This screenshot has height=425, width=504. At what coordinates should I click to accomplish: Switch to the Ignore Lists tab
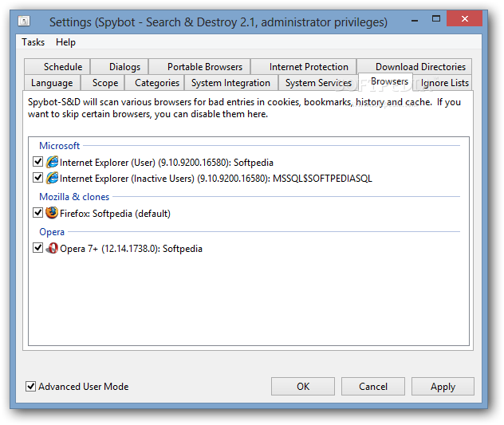point(443,83)
